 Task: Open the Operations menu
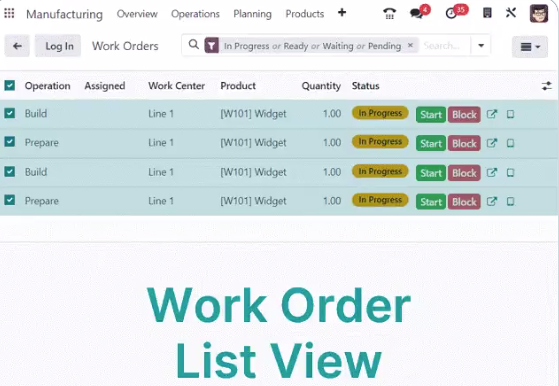[195, 14]
